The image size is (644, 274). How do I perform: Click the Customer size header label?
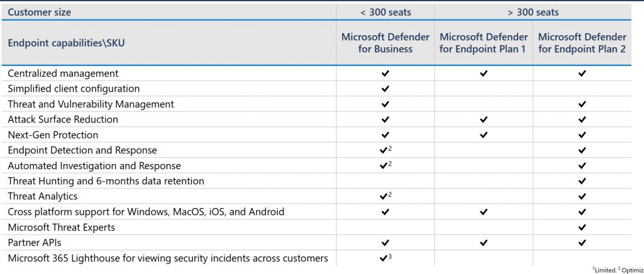click(x=39, y=12)
